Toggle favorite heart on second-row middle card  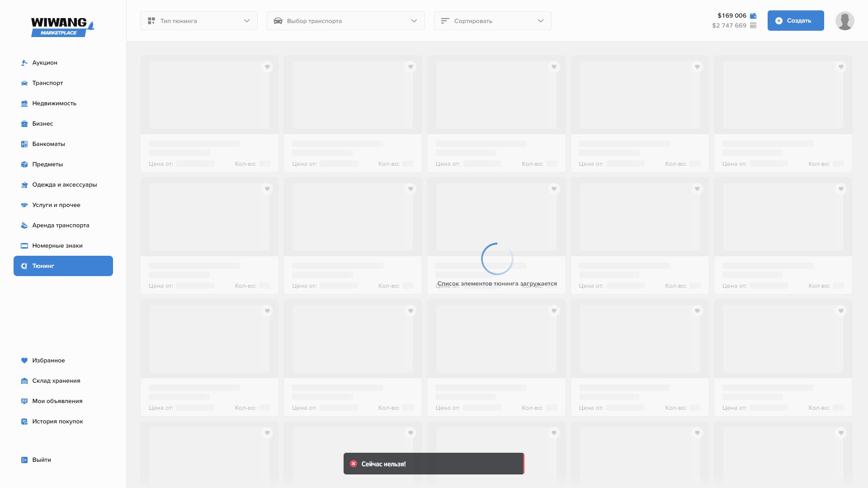coord(554,189)
